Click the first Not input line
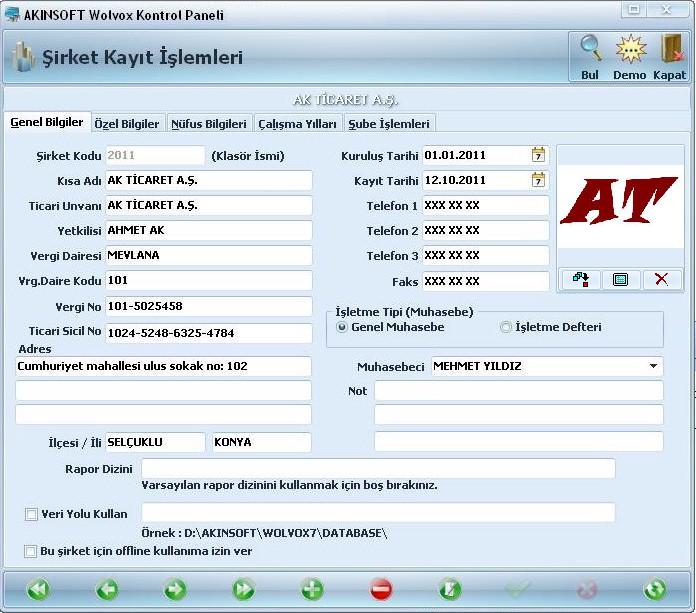Viewport: 696px width, 613px height. click(519, 391)
